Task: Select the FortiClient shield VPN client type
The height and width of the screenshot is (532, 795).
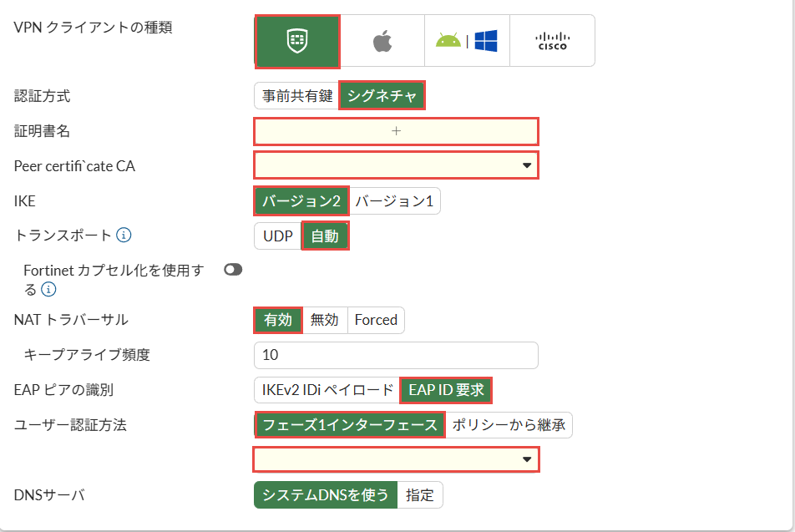Action: 297,41
